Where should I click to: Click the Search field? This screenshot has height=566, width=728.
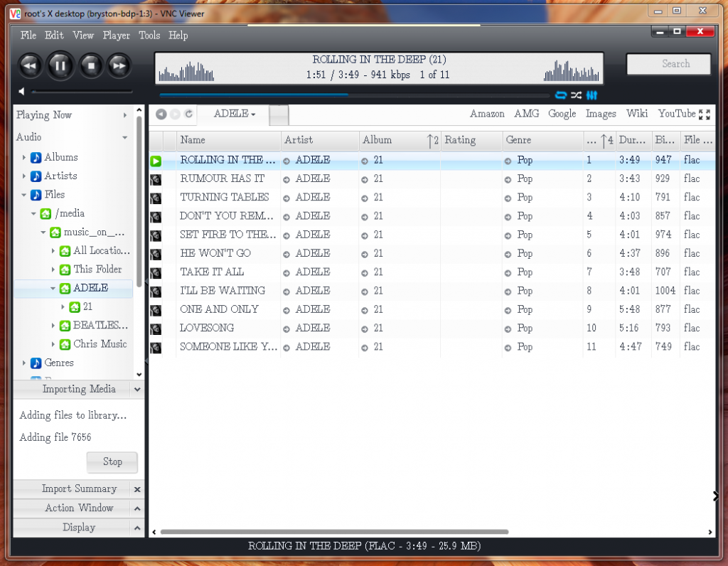pyautogui.click(x=668, y=64)
